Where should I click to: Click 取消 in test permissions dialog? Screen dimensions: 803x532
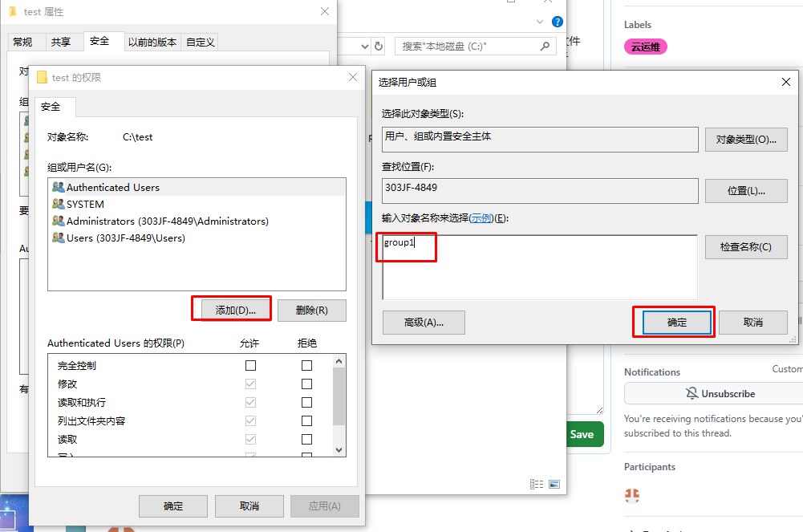click(x=249, y=506)
